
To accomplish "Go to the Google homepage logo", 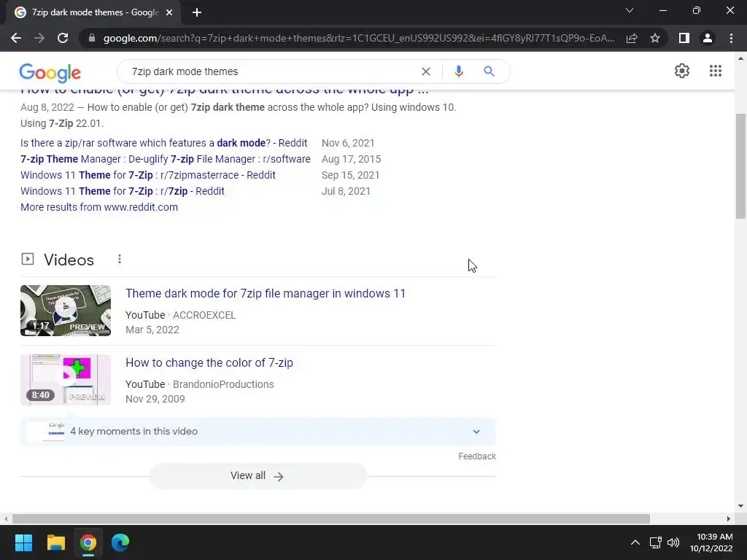I will pos(50,72).
